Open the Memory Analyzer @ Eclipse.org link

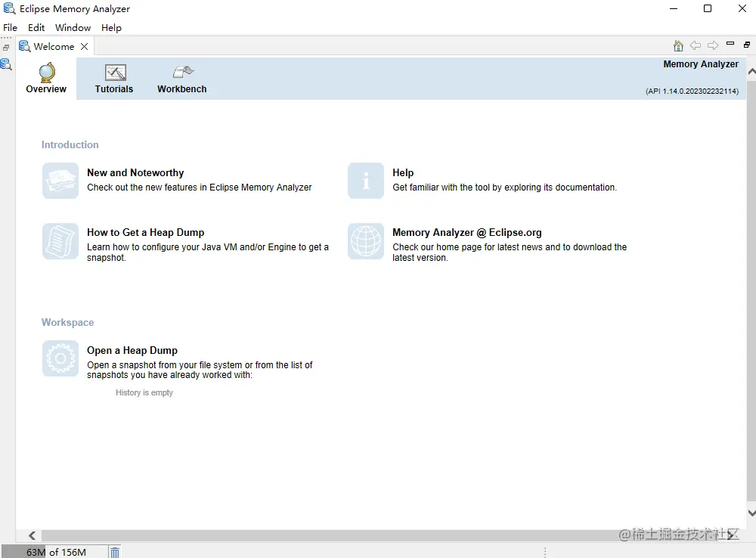466,232
